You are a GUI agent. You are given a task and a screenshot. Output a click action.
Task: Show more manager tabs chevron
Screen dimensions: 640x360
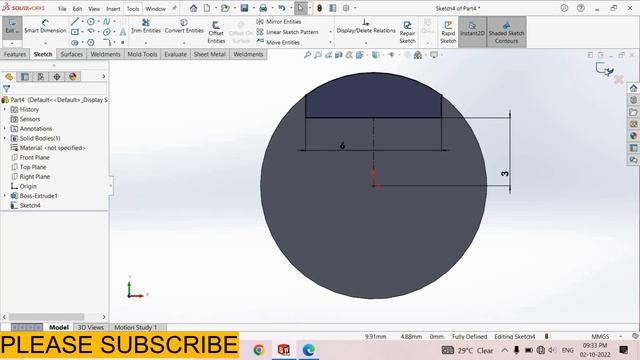pyautogui.click(x=104, y=76)
